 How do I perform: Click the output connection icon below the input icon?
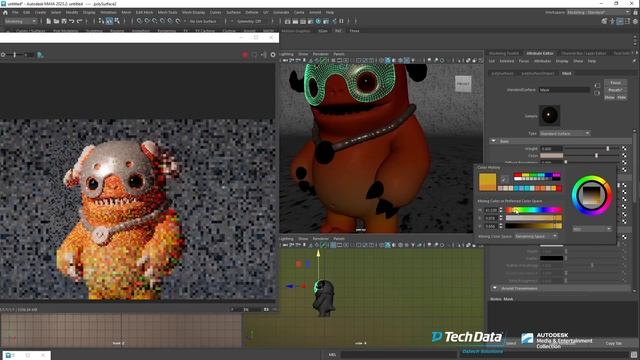597,93
